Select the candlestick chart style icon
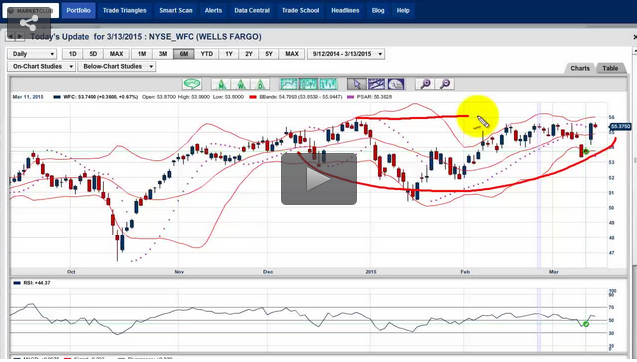Viewport: 637px width, 362px height. pyautogui.click(x=308, y=84)
